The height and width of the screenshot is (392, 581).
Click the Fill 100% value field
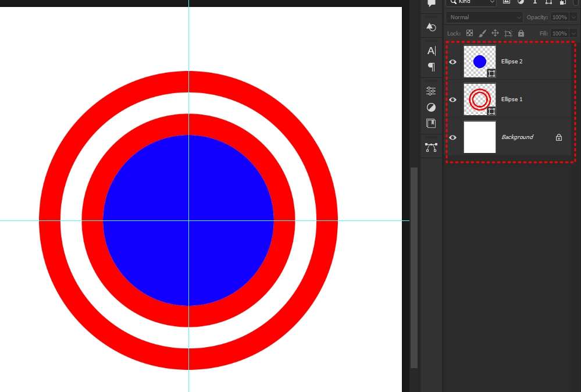point(559,33)
